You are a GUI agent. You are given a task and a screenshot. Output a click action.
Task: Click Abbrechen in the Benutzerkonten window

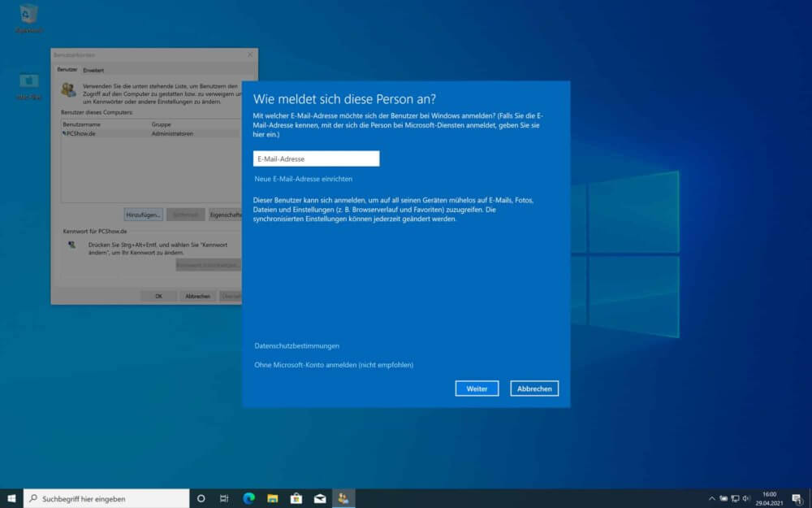[x=198, y=296]
